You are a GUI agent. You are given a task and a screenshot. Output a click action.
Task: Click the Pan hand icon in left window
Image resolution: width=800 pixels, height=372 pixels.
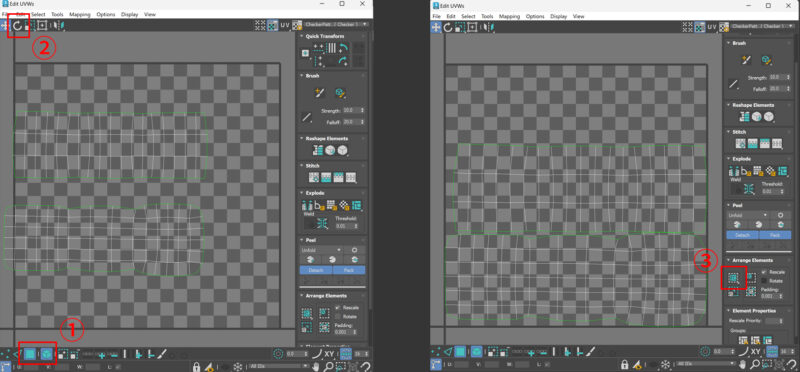pyautogui.click(x=317, y=366)
